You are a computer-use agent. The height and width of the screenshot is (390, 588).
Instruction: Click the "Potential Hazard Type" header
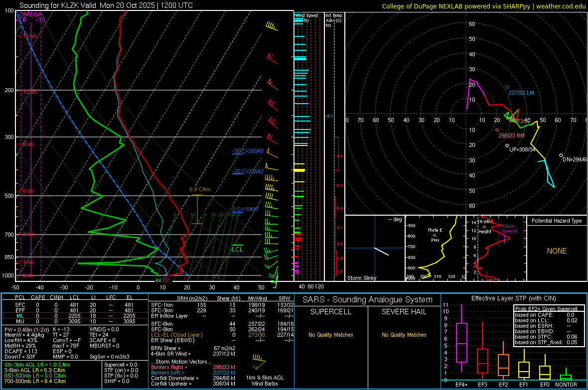click(x=557, y=221)
